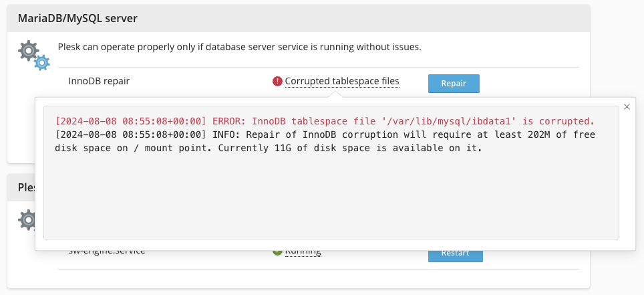Click the red ERROR log line about ibdata1
The height and width of the screenshot is (295, 644).
click(x=325, y=121)
